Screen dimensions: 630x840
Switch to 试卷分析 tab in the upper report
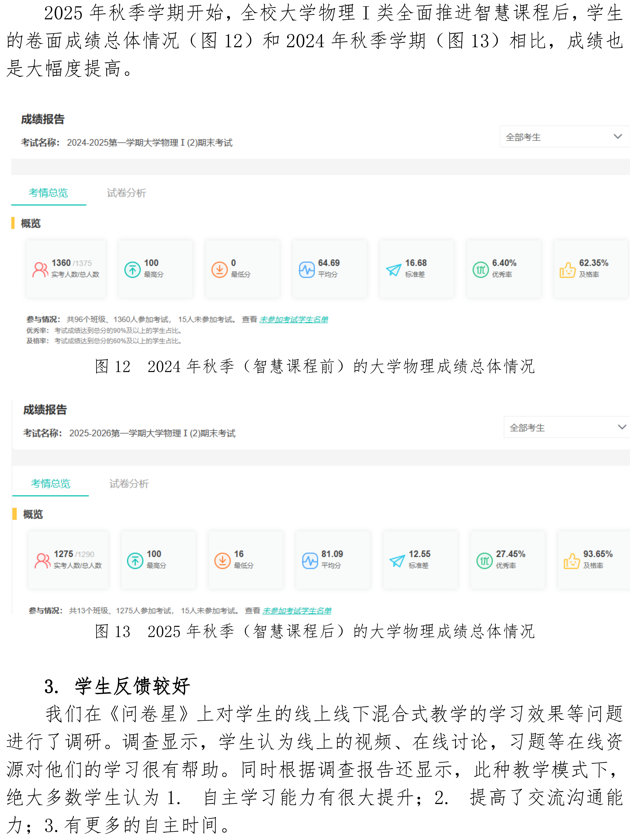pos(126,193)
